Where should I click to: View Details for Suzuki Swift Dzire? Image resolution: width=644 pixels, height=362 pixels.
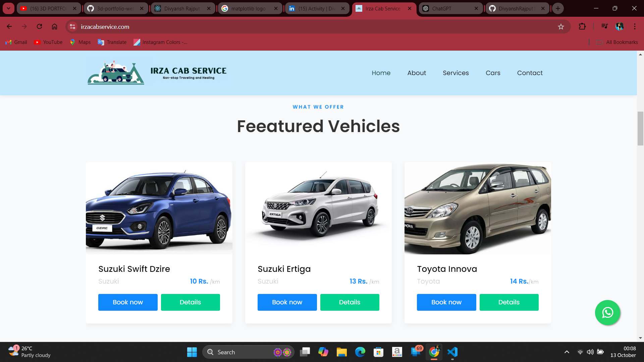190,302
